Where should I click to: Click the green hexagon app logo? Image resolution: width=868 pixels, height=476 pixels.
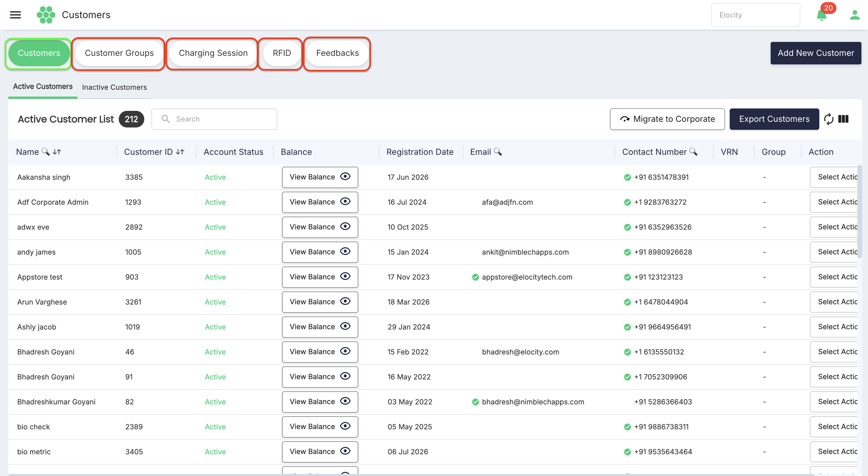46,15
